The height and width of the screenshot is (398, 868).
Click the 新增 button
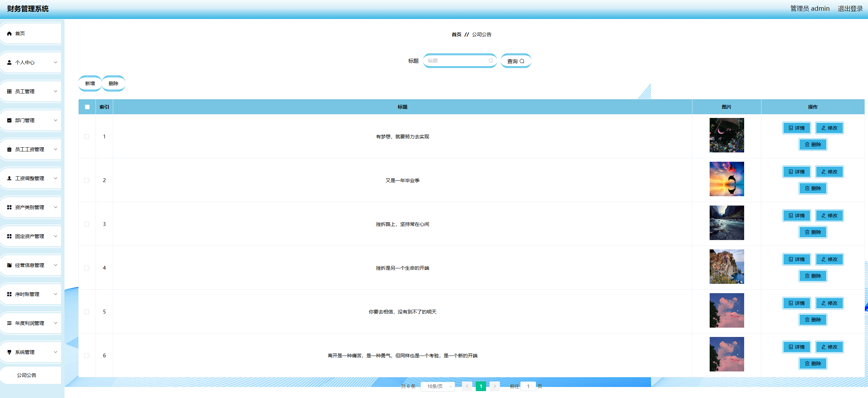pyautogui.click(x=90, y=83)
